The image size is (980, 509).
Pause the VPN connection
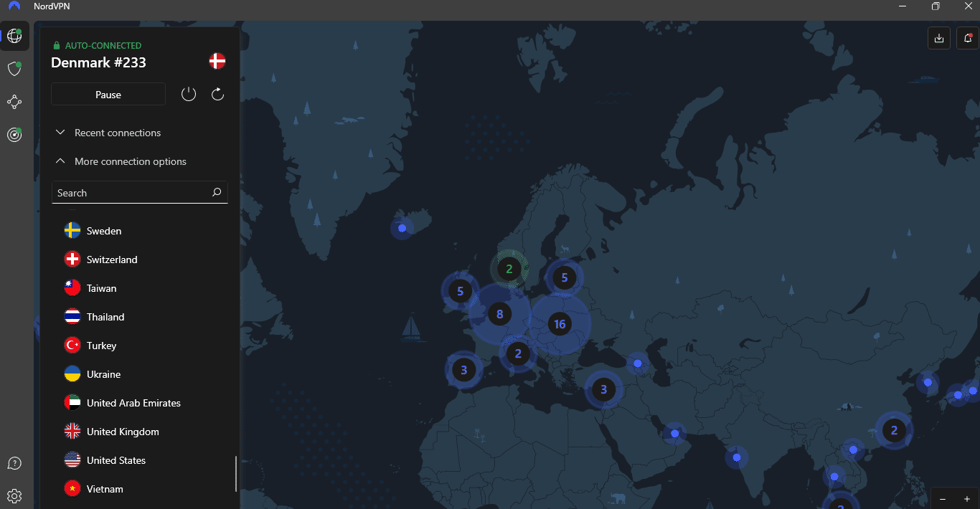(x=108, y=95)
